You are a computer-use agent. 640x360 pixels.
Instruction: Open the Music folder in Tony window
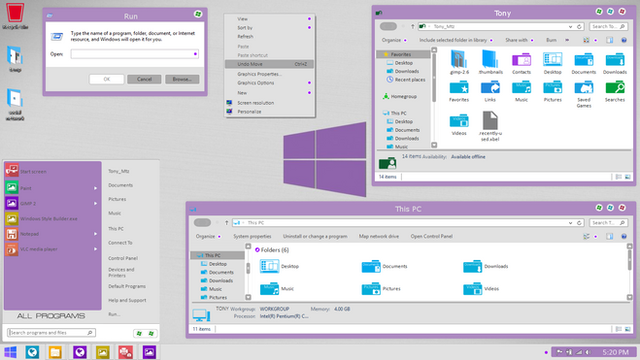tap(521, 91)
